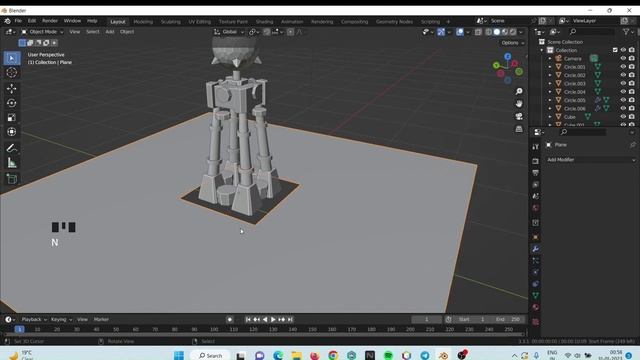
Task: Select the Measure tool
Action: click(x=11, y=163)
